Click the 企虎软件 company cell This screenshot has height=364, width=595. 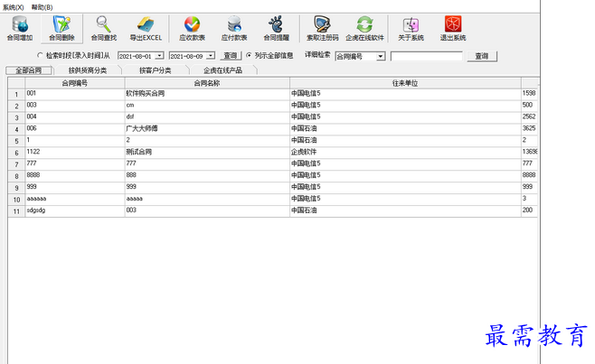click(x=405, y=153)
